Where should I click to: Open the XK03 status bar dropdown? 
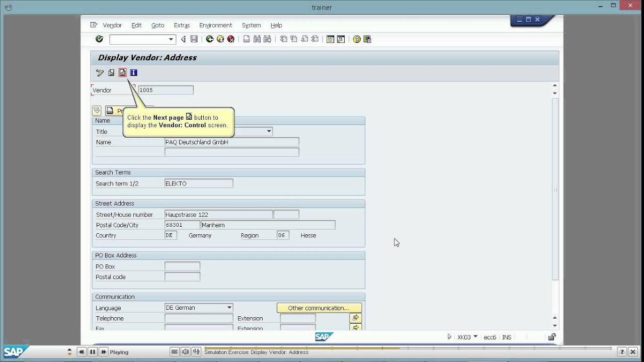[x=475, y=337]
